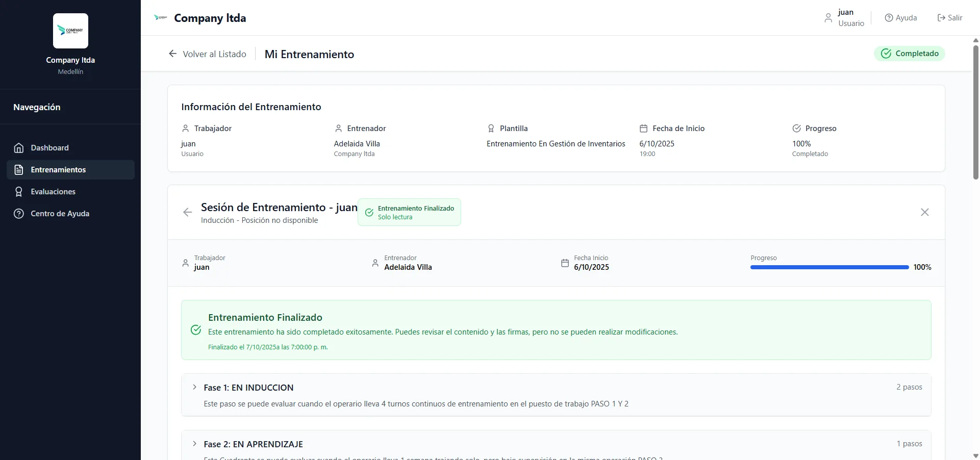Click the Entrenamiento Finalizado Solo lectura badge
This screenshot has height=460, width=980.
pyautogui.click(x=409, y=212)
